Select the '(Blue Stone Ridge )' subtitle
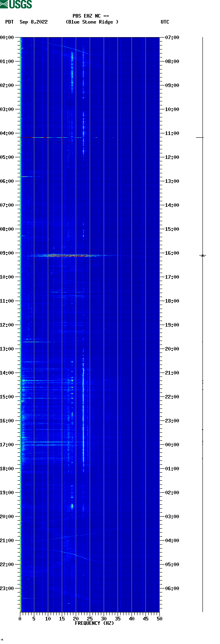 point(92,22)
